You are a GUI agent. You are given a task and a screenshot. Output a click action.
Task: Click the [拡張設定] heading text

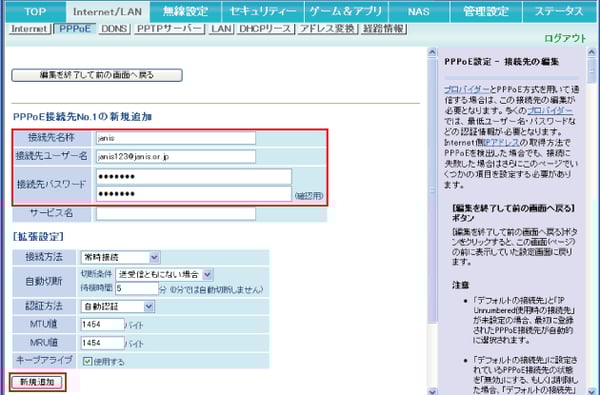click(x=38, y=237)
